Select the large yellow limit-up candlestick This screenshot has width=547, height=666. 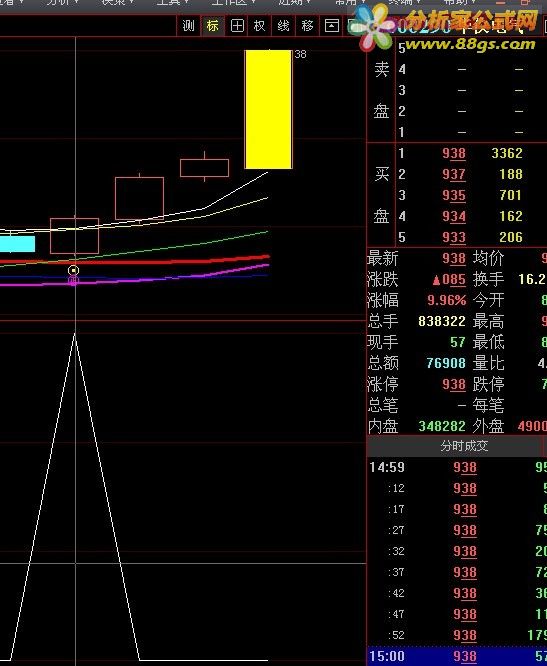(x=268, y=109)
